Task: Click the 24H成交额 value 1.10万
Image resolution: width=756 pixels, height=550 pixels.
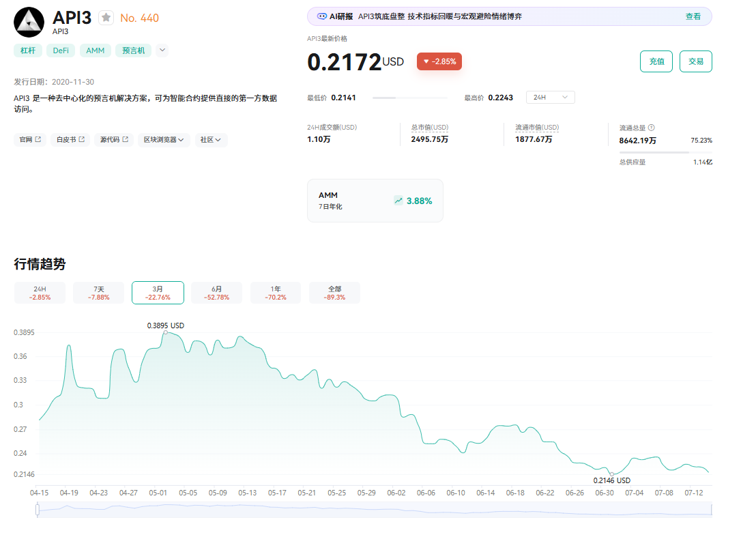Action: click(319, 139)
